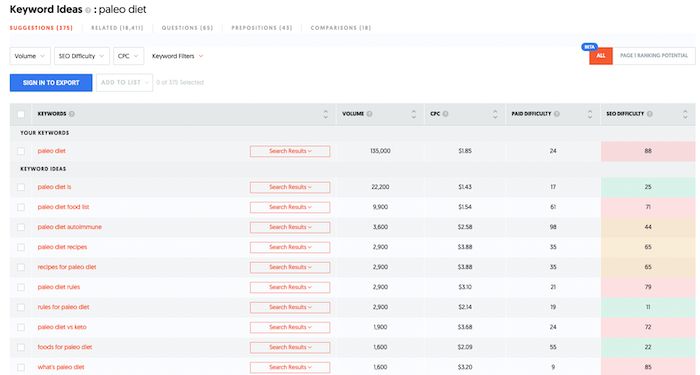Viewport: 700px width, 375px height.
Task: Sort by Volume column arrows
Action: point(413,114)
